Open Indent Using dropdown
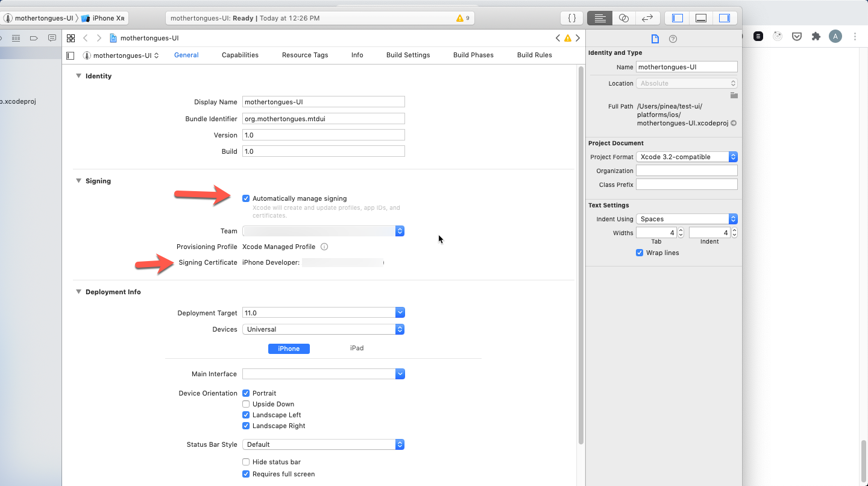 click(687, 219)
